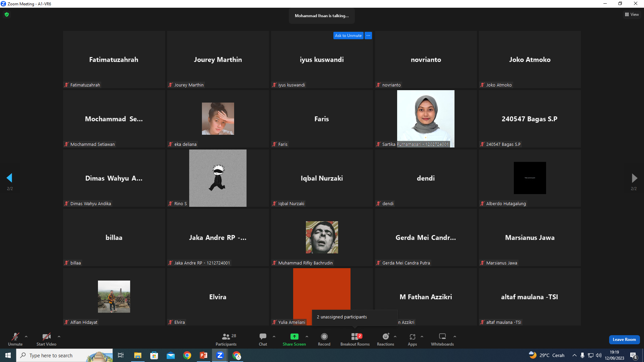Open the Reactions picker

point(386,339)
